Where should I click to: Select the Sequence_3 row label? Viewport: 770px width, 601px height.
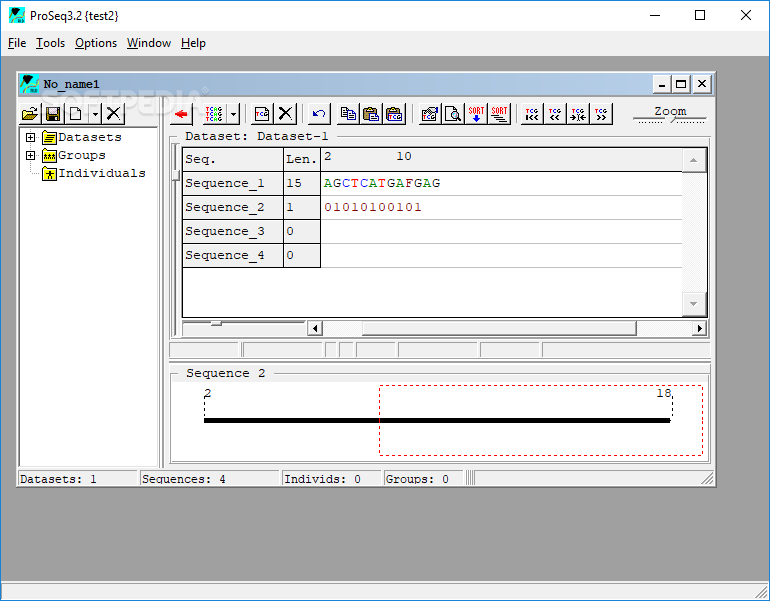(233, 231)
